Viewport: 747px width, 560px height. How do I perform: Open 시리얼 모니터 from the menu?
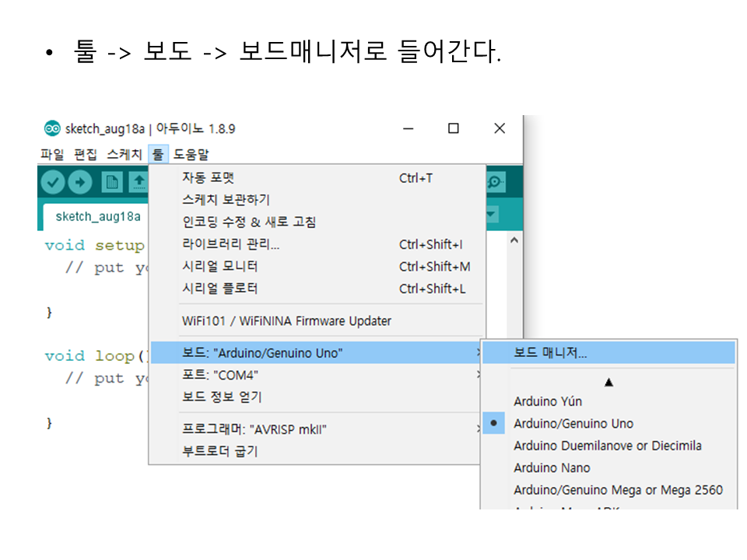(x=317, y=266)
